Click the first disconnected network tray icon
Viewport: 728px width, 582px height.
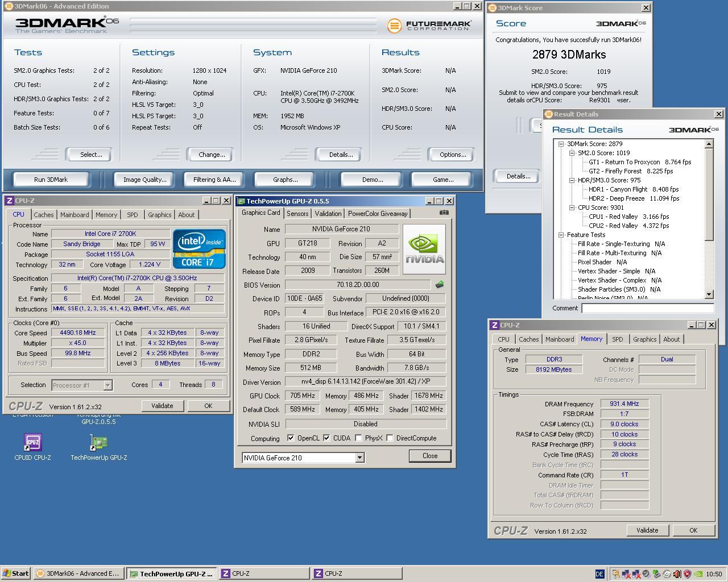[x=626, y=574]
